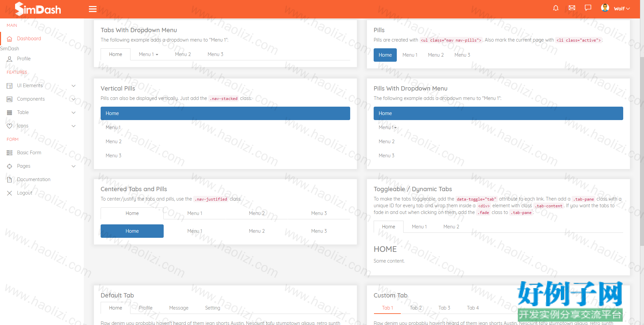Open Menu 1 dropdown in Tabs With Dropdown Menu
644x325 pixels.
click(149, 54)
